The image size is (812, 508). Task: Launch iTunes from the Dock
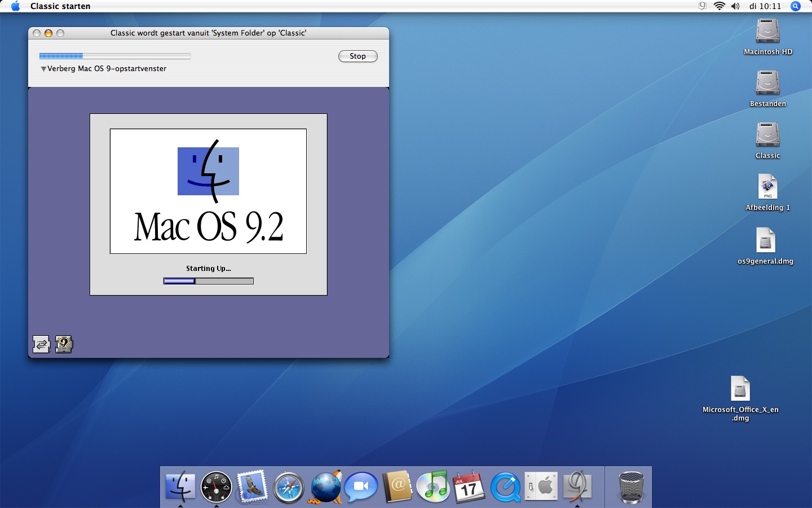tap(433, 487)
